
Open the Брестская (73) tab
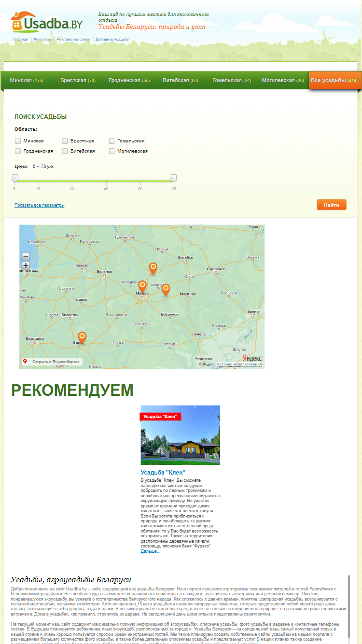click(x=78, y=81)
